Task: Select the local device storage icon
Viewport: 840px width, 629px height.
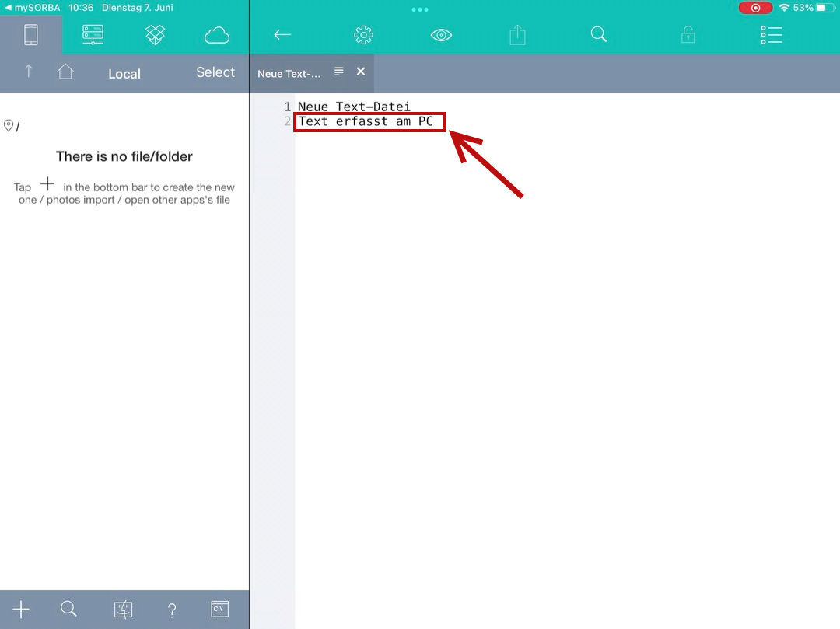Action: click(31, 35)
